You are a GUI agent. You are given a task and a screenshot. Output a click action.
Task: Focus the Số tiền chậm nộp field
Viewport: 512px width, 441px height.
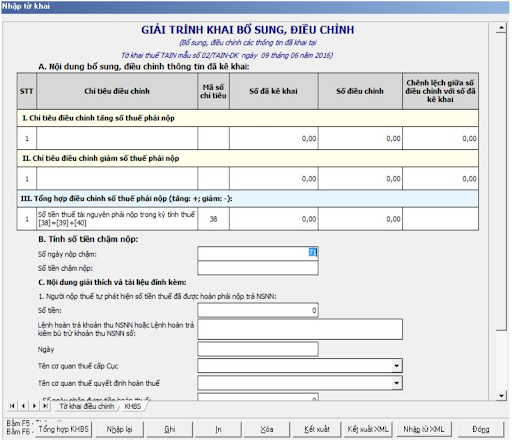click(258, 268)
